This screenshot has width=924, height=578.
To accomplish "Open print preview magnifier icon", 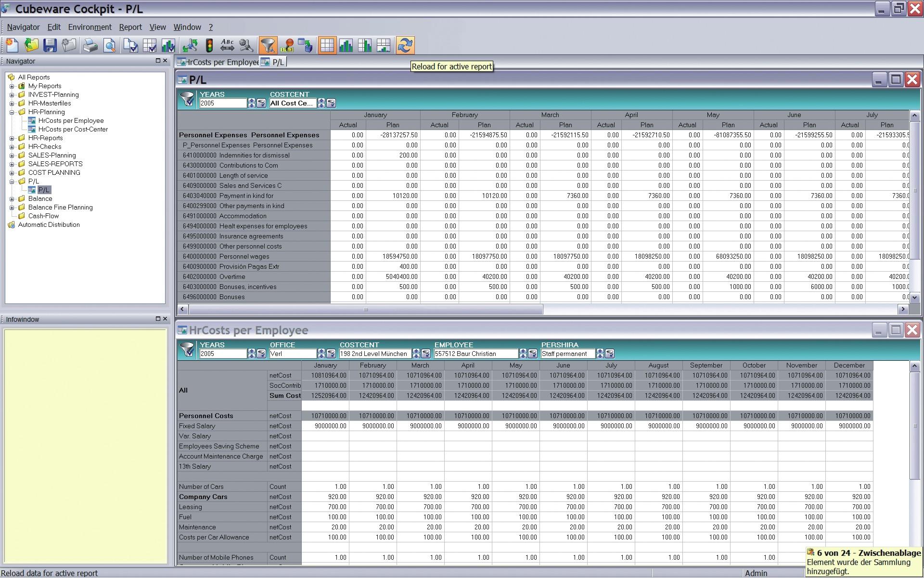I will (x=110, y=45).
